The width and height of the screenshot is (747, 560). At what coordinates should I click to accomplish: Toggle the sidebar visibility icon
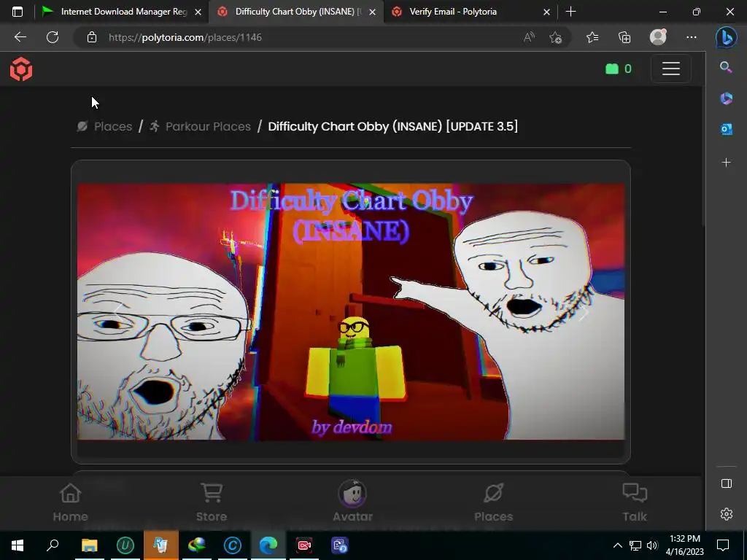pyautogui.click(x=726, y=483)
